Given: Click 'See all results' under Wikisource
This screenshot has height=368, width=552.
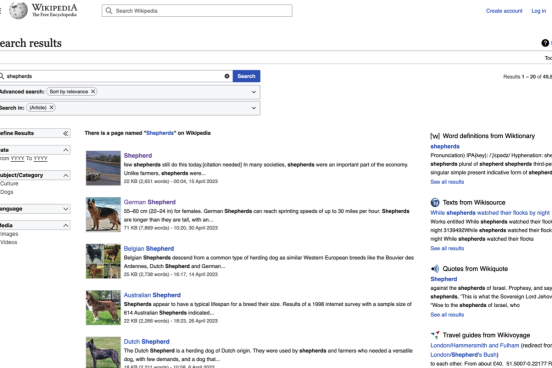Looking at the screenshot, I should tap(447, 248).
